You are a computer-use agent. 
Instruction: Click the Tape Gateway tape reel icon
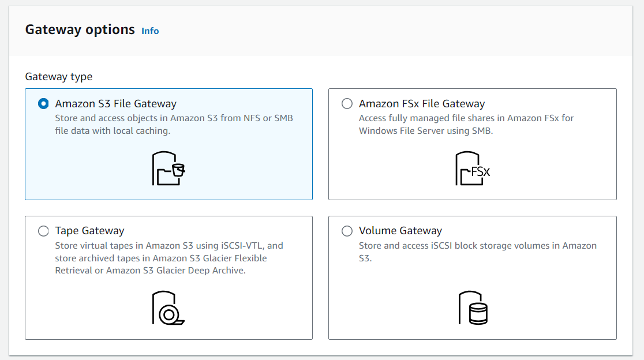(169, 308)
